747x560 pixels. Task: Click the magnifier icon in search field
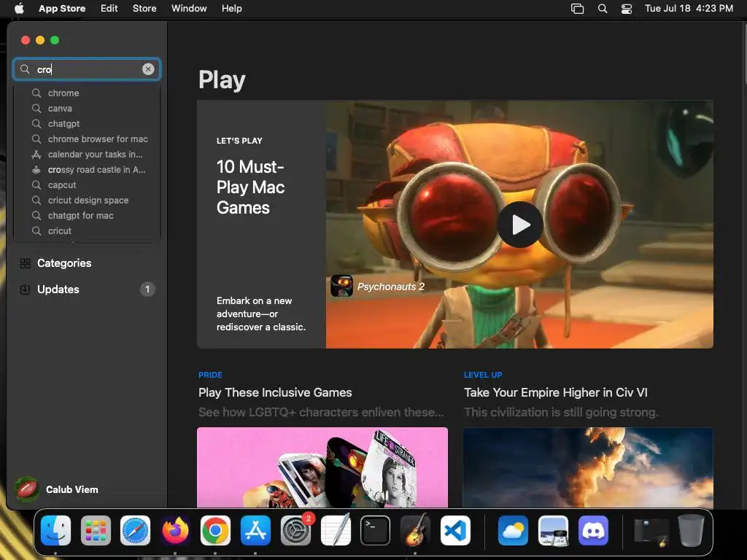coord(25,69)
